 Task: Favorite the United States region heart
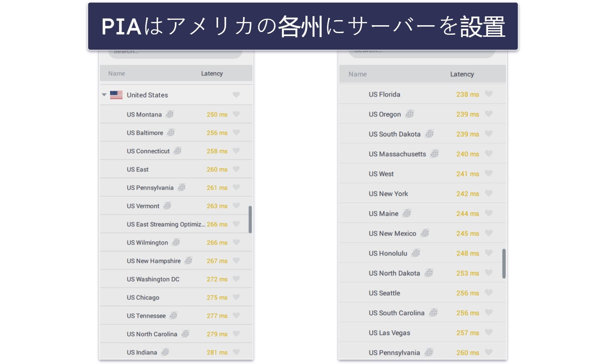pos(236,95)
